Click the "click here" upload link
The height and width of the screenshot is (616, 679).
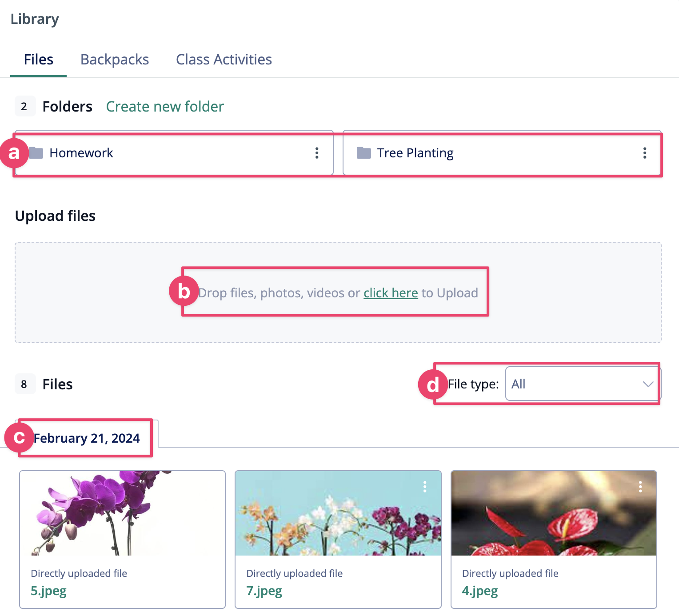[x=391, y=293]
